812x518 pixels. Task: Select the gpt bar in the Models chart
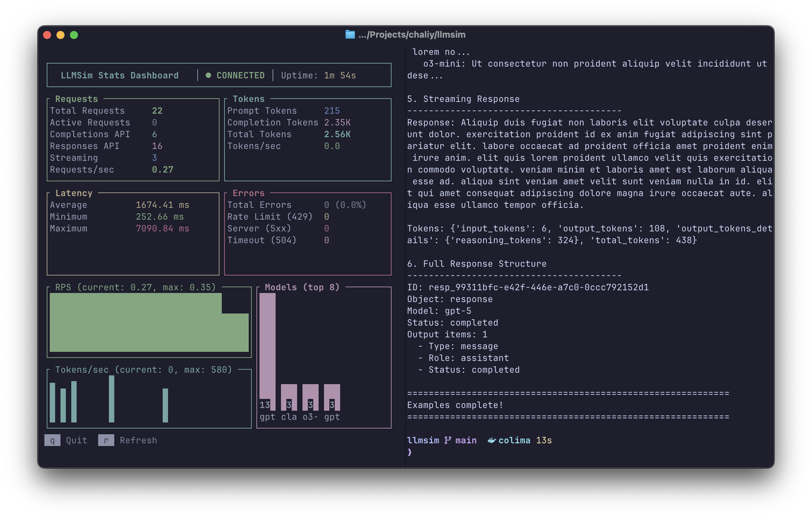268,347
